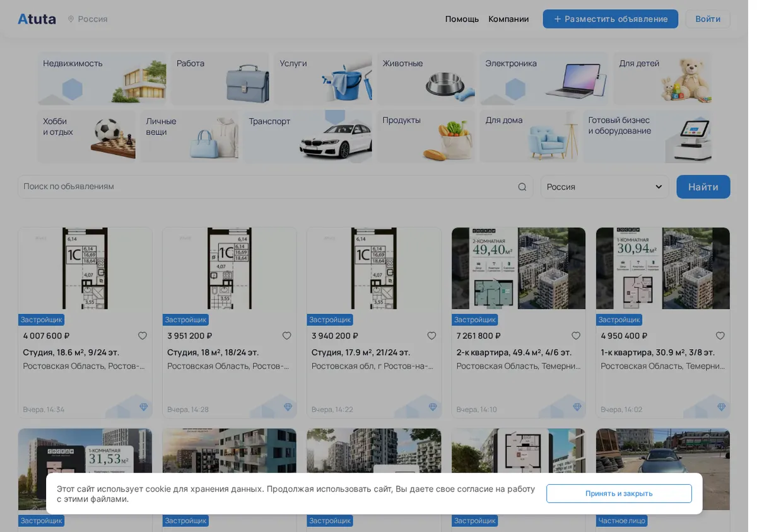Open the Помощь link
The height and width of the screenshot is (532, 757).
pos(462,19)
